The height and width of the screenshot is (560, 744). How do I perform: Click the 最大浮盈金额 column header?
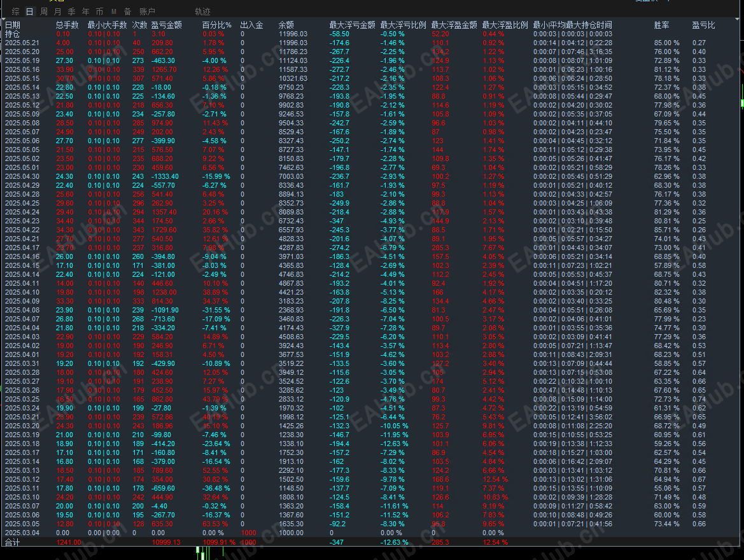[x=454, y=25]
